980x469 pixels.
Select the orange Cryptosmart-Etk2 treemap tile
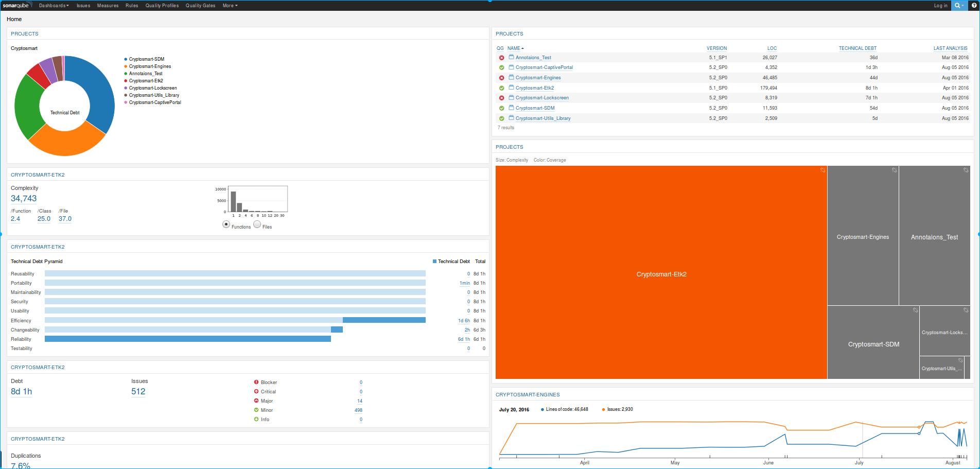point(661,272)
